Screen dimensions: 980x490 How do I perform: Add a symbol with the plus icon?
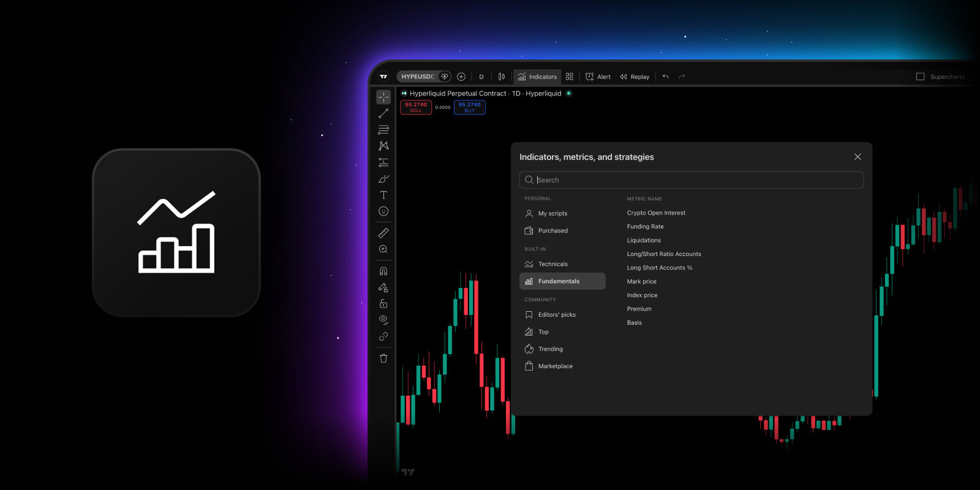tap(461, 77)
